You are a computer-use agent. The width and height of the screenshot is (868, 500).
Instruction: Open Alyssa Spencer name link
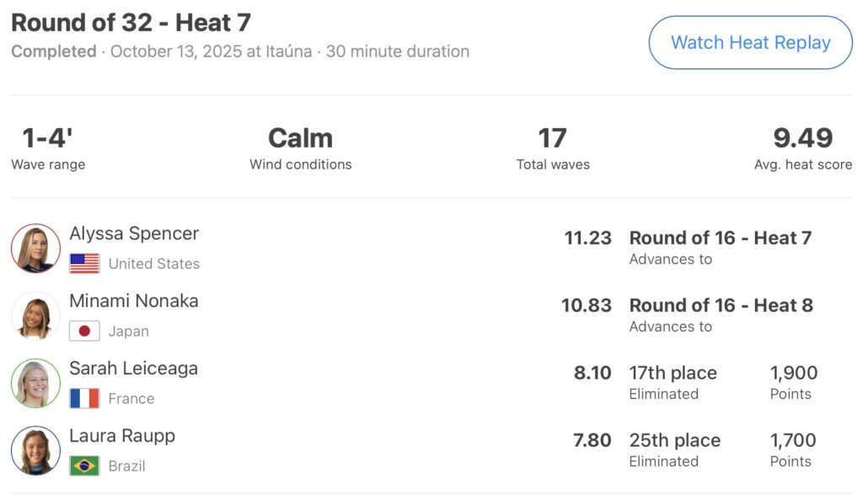[x=134, y=234]
